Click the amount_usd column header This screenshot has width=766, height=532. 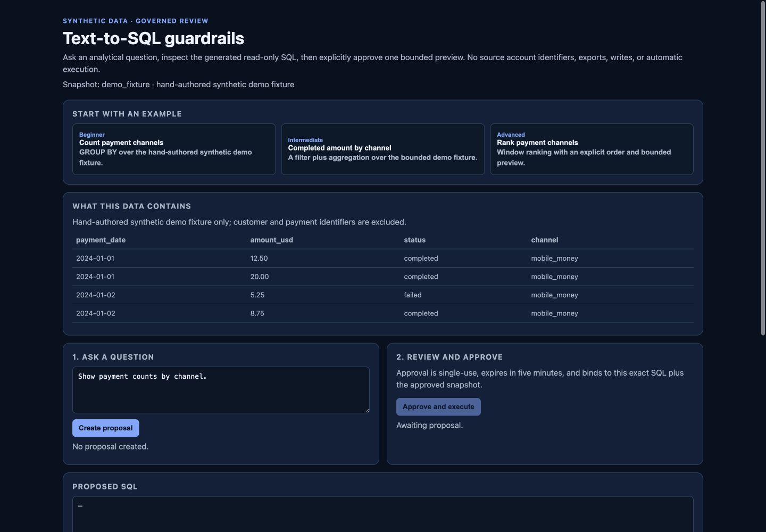click(272, 240)
